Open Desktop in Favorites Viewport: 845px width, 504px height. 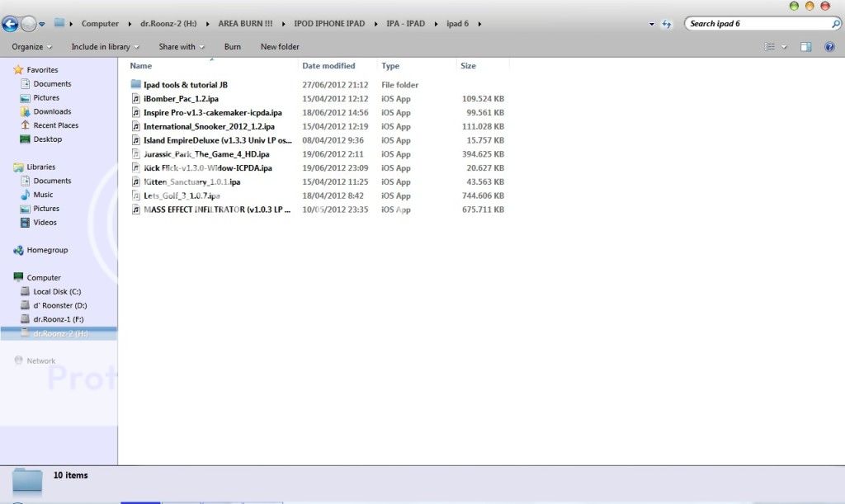pos(47,139)
